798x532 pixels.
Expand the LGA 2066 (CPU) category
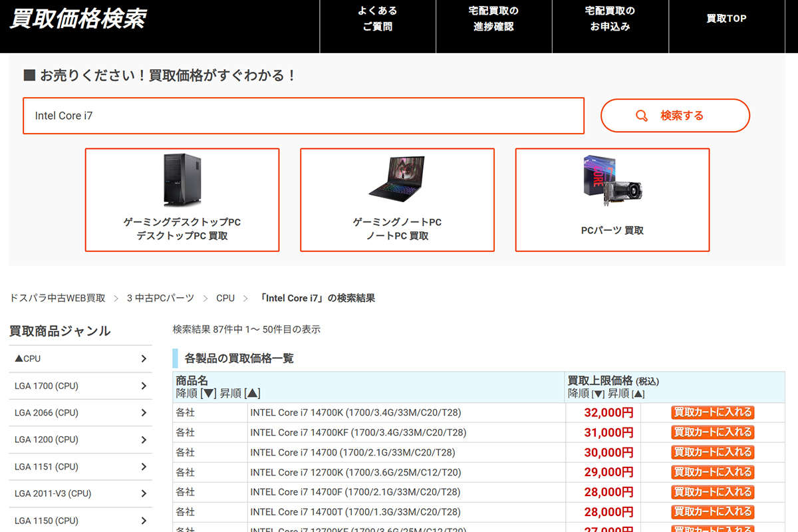(144, 413)
